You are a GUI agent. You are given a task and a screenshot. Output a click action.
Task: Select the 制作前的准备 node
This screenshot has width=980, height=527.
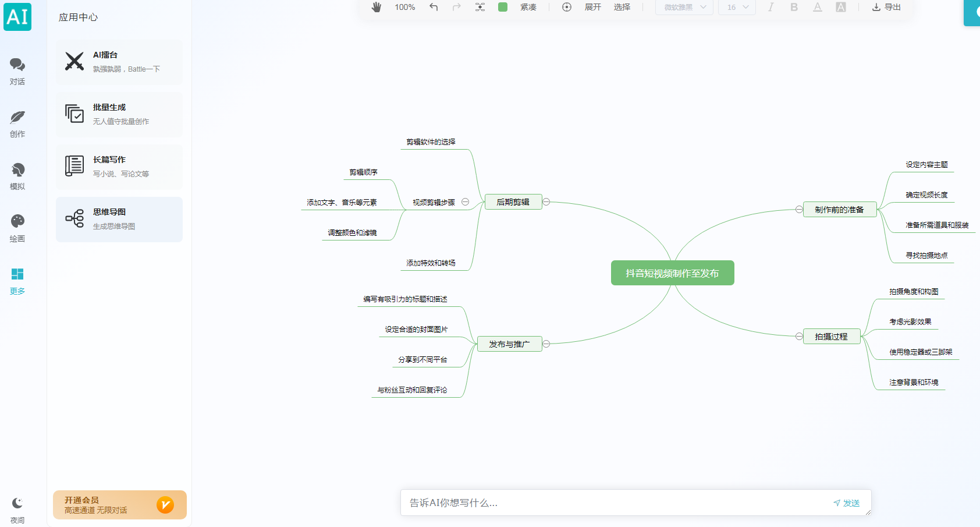pyautogui.click(x=840, y=210)
